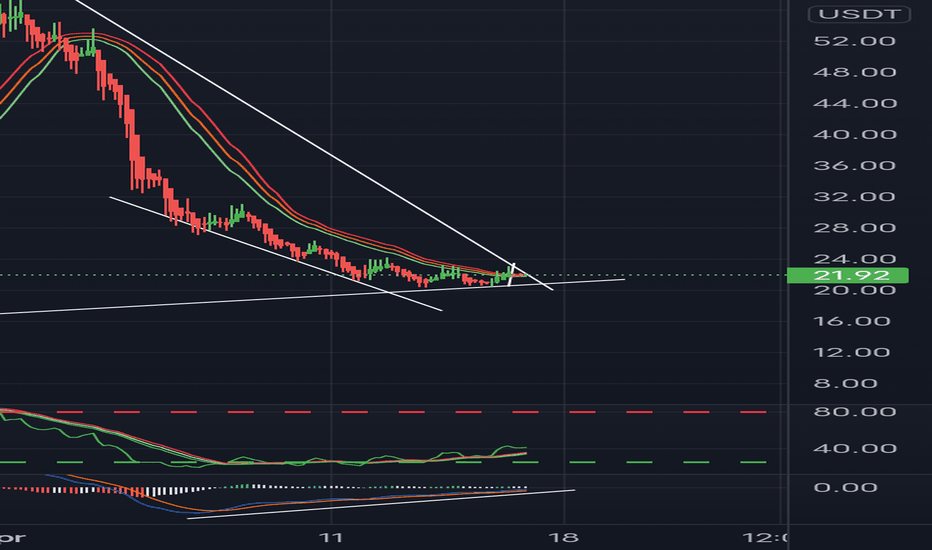Click the 0.00 MACD scale label
The height and width of the screenshot is (550, 932).
click(x=845, y=488)
